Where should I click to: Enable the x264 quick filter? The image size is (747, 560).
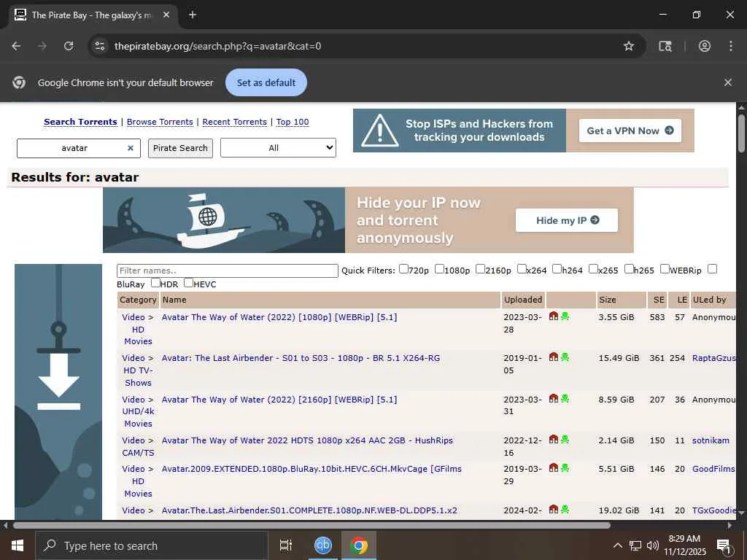pyautogui.click(x=522, y=269)
